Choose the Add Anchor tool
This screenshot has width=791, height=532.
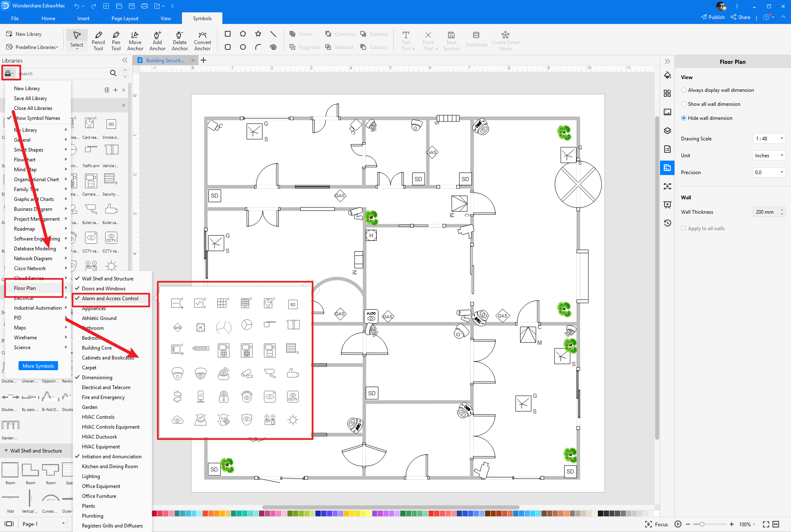tap(157, 40)
